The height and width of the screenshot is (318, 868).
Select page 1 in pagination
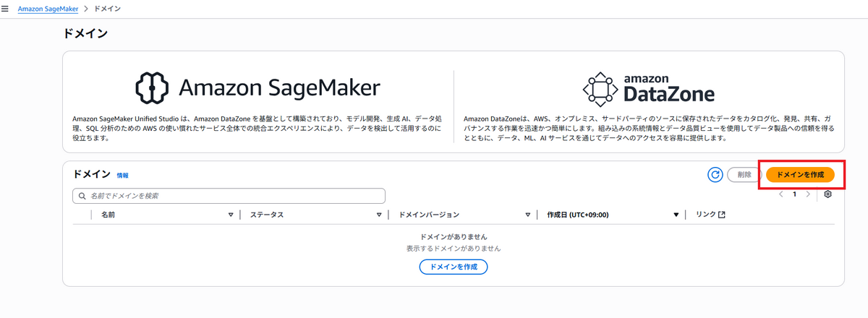[794, 194]
